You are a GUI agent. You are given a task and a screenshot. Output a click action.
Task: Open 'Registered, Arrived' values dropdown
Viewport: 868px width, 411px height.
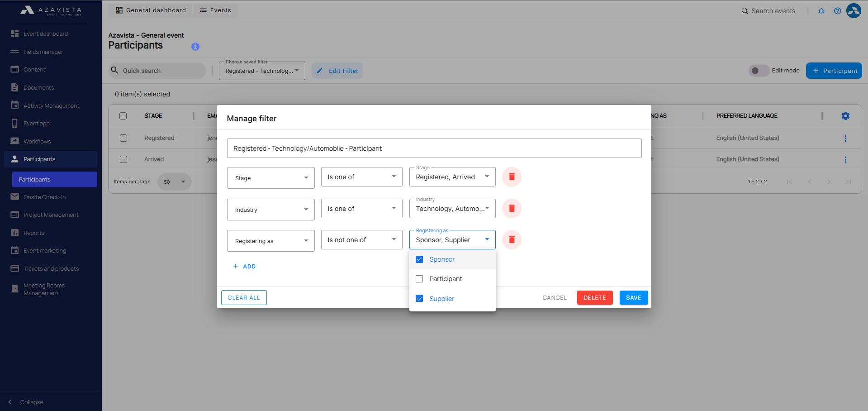[452, 177]
